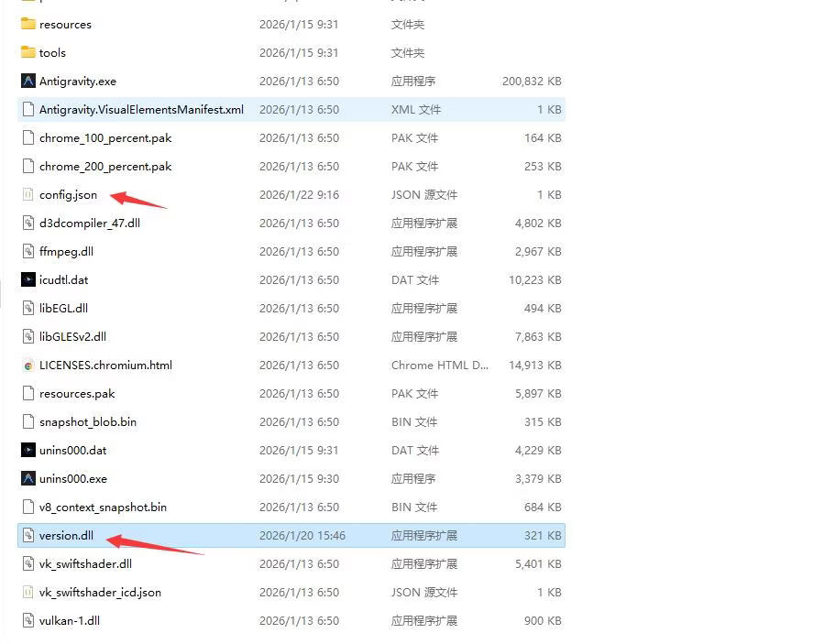Viewport: 835px width, 644px height.
Task: Select the resources folder icon
Action: click(x=28, y=25)
